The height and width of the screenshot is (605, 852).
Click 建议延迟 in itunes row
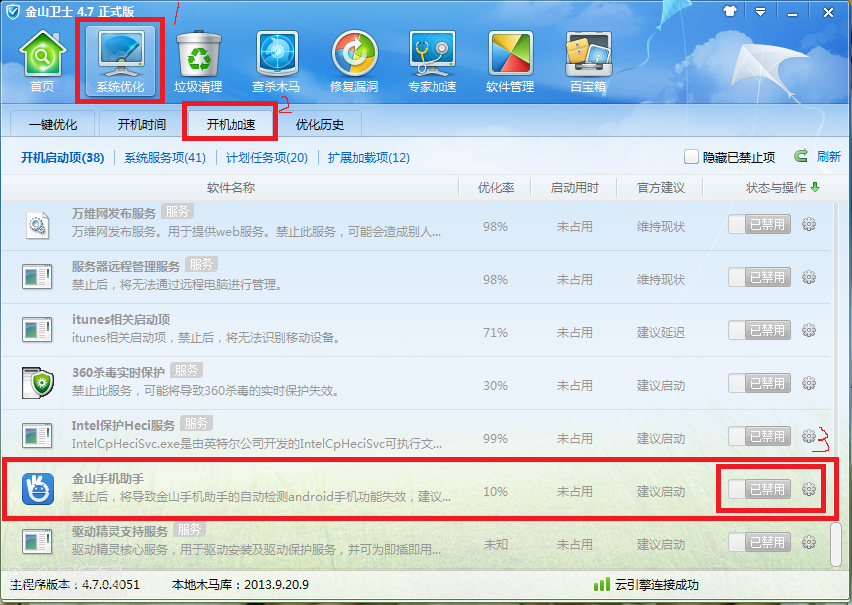(661, 332)
